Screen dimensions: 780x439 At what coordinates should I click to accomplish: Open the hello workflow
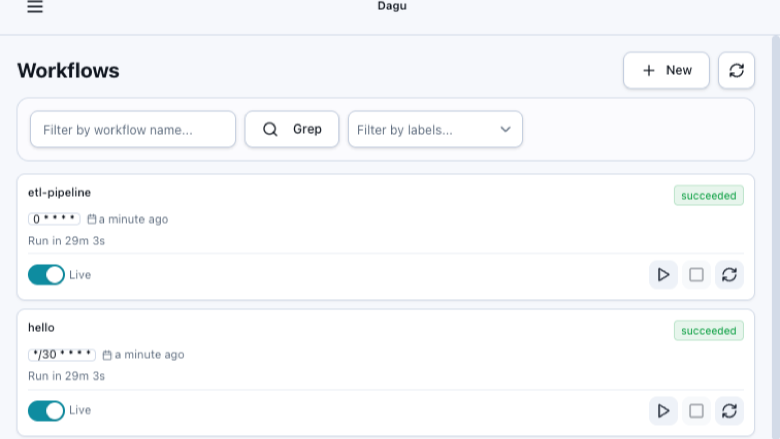(x=41, y=328)
